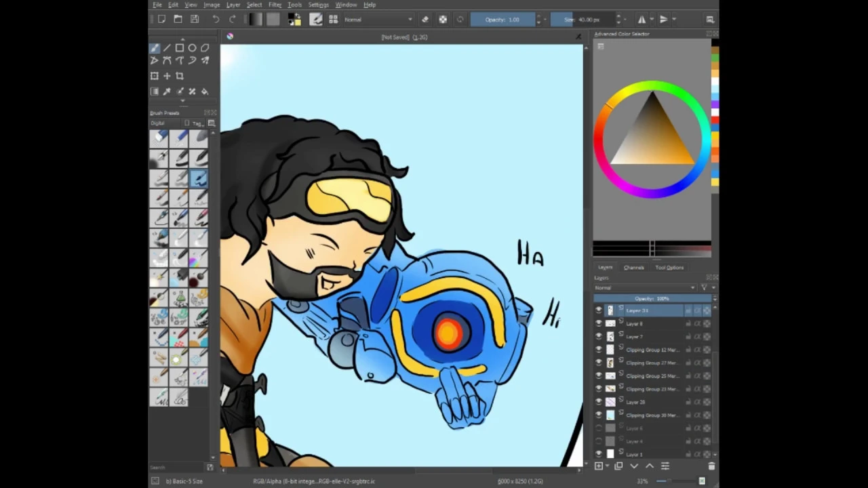Undo the last action
Viewport: 868px width, 488px height.
[216, 20]
